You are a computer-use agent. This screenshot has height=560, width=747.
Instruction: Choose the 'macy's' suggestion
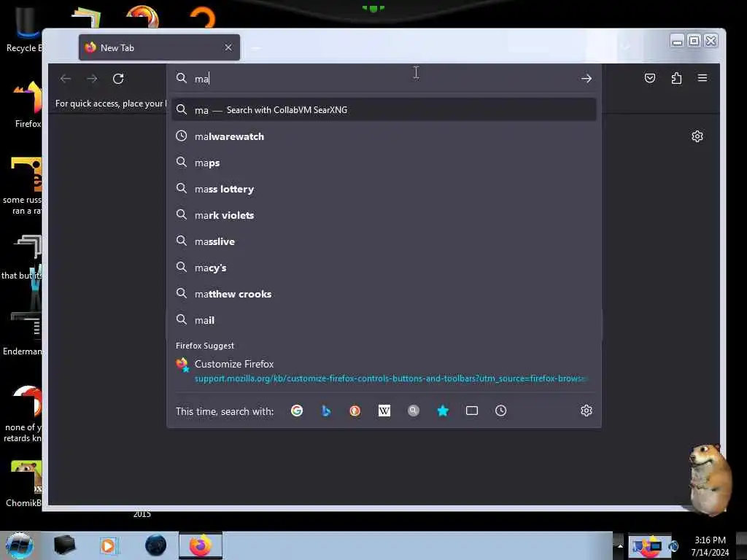pyautogui.click(x=384, y=268)
